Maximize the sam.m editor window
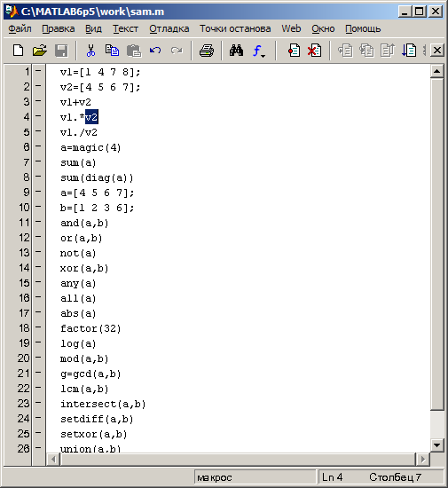The width and height of the screenshot is (448, 488). tap(419, 12)
